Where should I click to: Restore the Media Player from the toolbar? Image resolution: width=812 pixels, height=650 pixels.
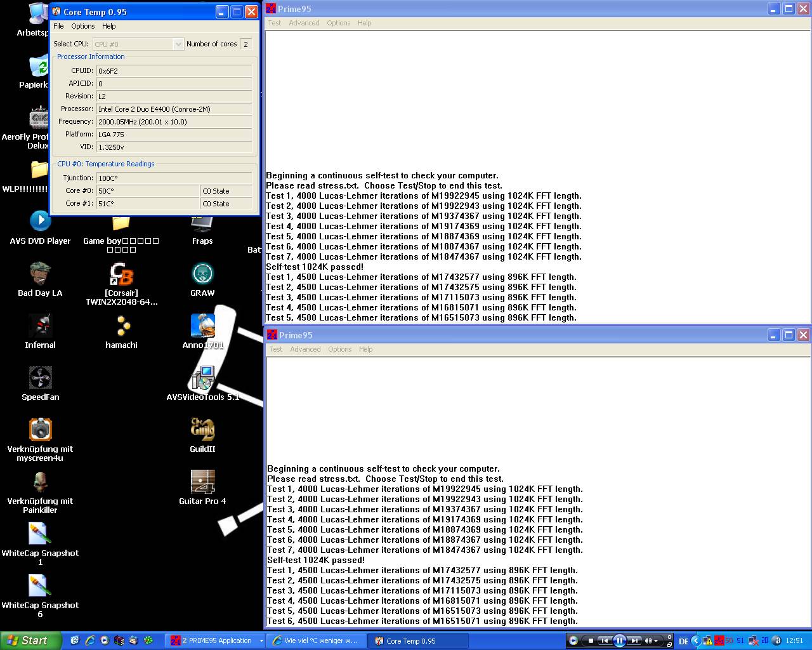pyautogui.click(x=669, y=645)
